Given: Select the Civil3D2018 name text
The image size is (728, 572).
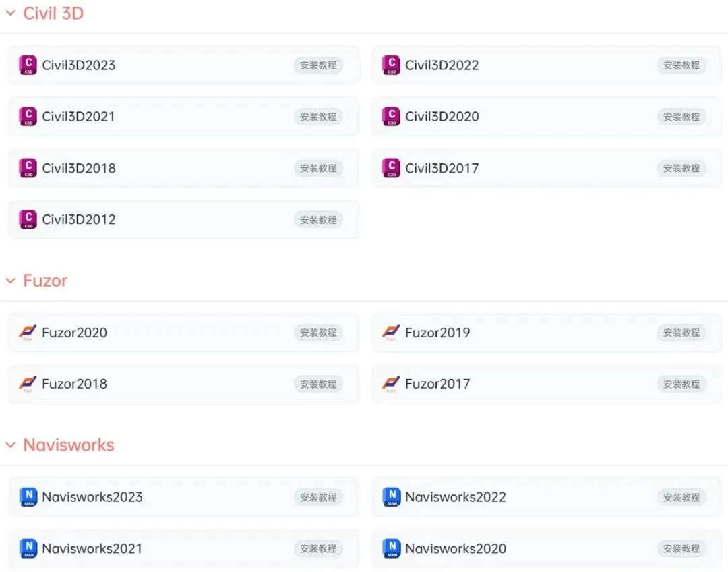Looking at the screenshot, I should point(78,168).
